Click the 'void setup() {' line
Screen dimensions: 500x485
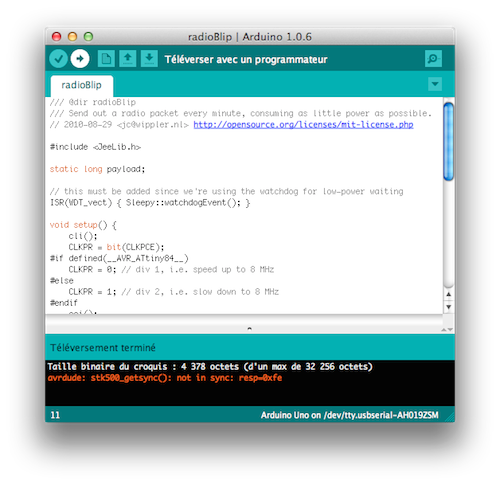pos(83,225)
